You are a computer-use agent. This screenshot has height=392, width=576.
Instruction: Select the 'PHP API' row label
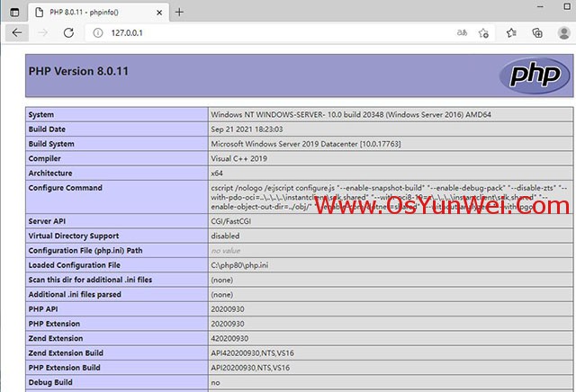(43, 309)
